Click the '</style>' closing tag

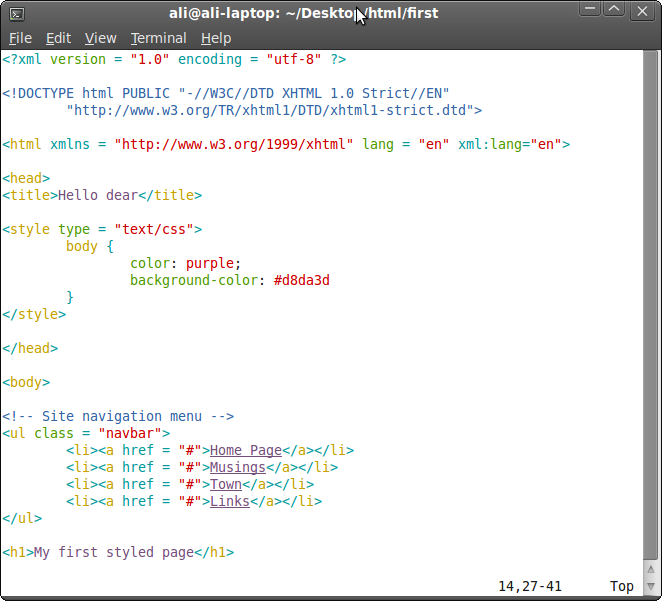[x=34, y=314]
